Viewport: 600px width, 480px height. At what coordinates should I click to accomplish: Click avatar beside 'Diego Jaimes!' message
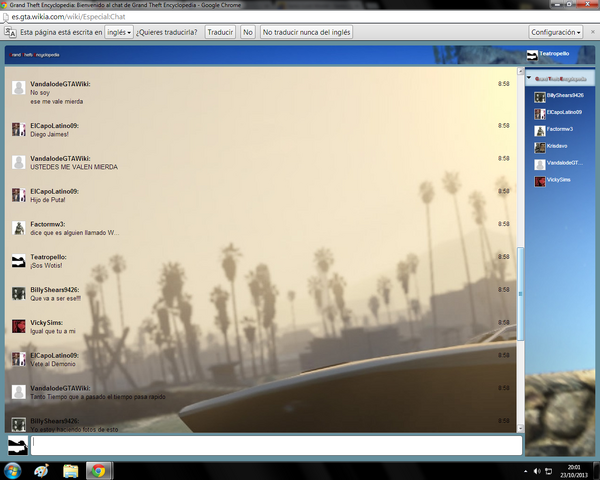(x=19, y=129)
